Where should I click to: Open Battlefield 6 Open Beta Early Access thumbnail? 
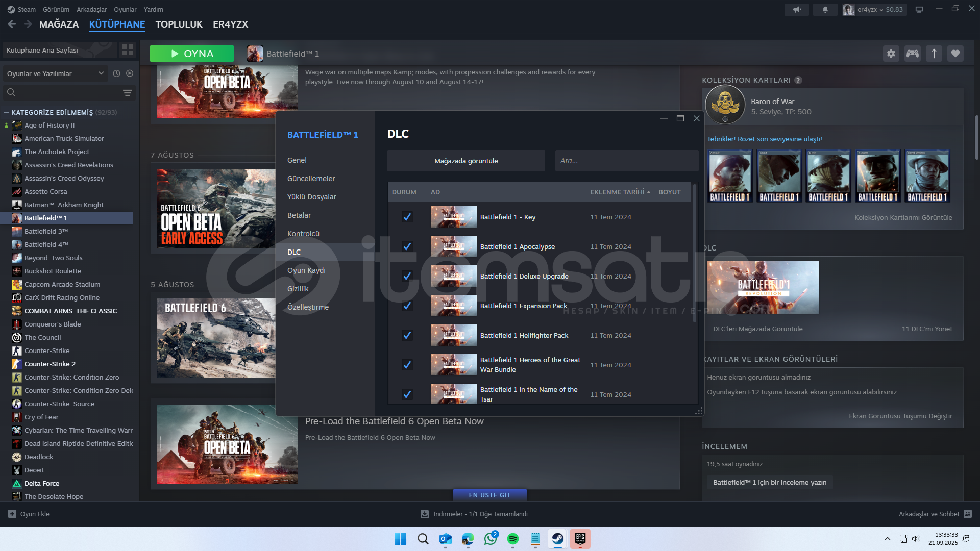(x=216, y=209)
